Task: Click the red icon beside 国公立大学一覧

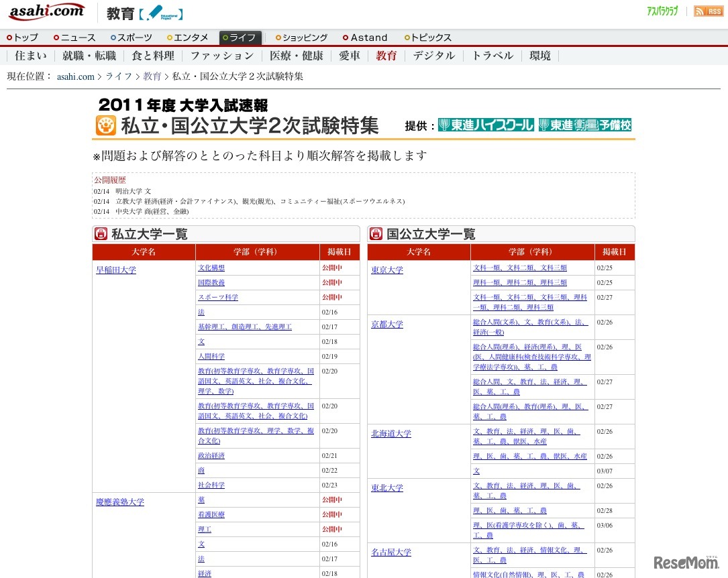Action: pos(376,234)
